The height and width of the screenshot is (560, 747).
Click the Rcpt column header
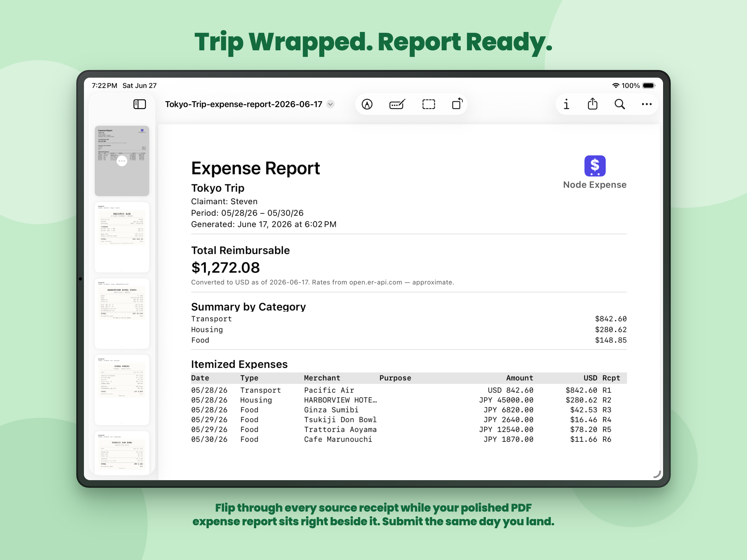click(x=611, y=378)
